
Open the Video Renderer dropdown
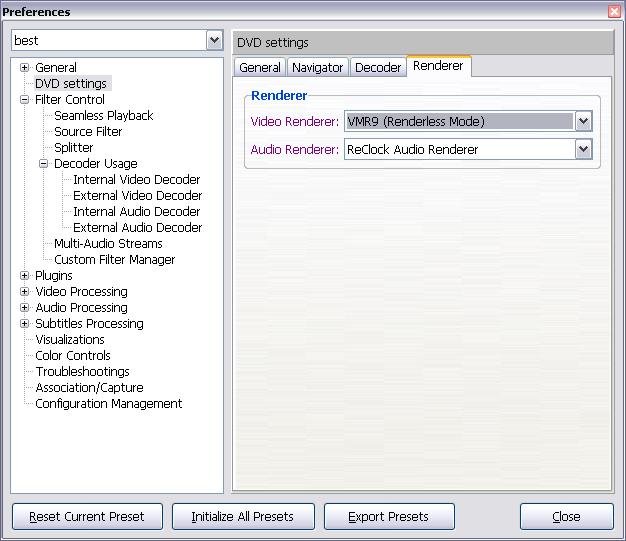click(583, 122)
